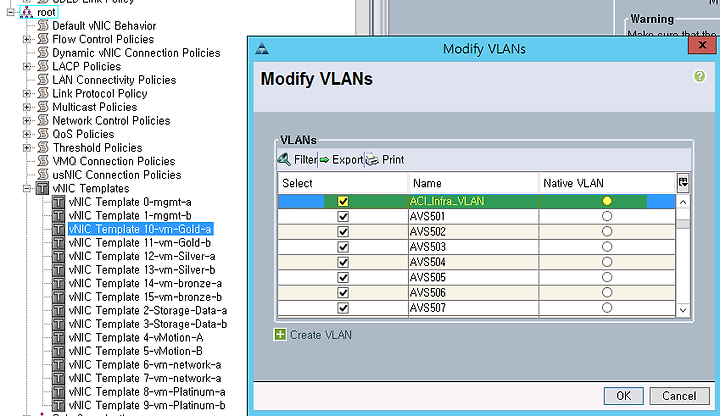Image resolution: width=720 pixels, height=416 pixels.
Task: Click the vNIC Templates folder icon
Action: [42, 188]
